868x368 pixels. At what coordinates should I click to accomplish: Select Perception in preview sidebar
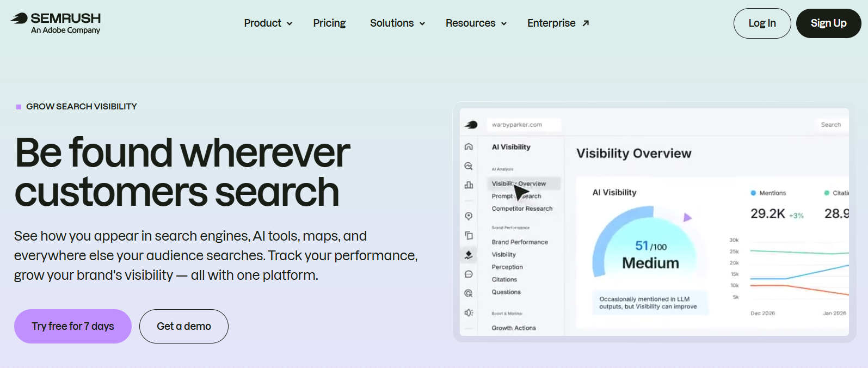pyautogui.click(x=507, y=267)
